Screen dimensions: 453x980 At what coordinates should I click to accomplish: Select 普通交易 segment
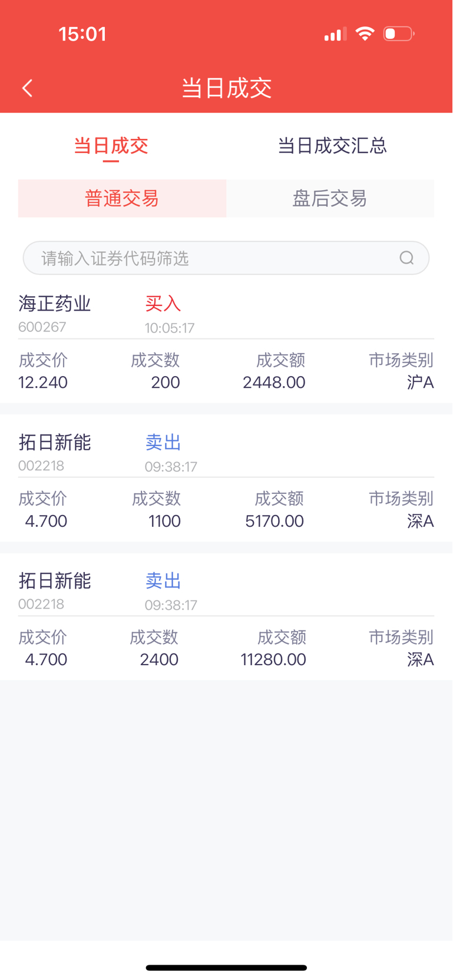[x=122, y=198]
